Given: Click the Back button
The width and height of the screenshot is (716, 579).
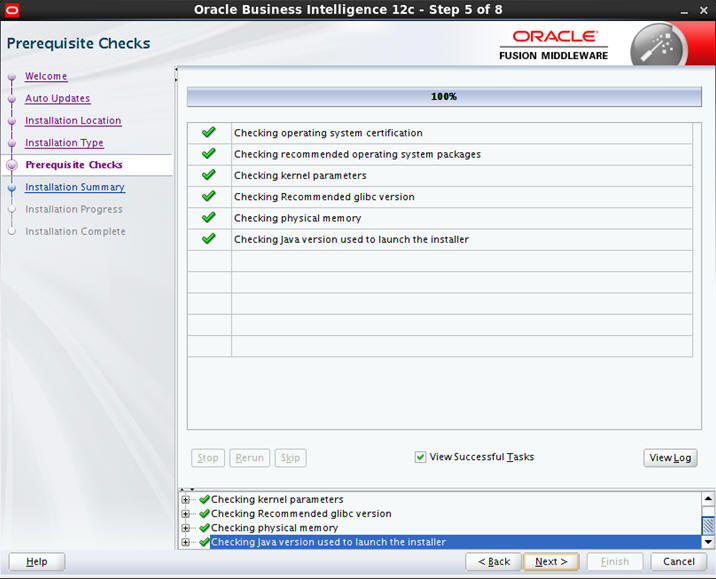Looking at the screenshot, I should click(x=494, y=562).
